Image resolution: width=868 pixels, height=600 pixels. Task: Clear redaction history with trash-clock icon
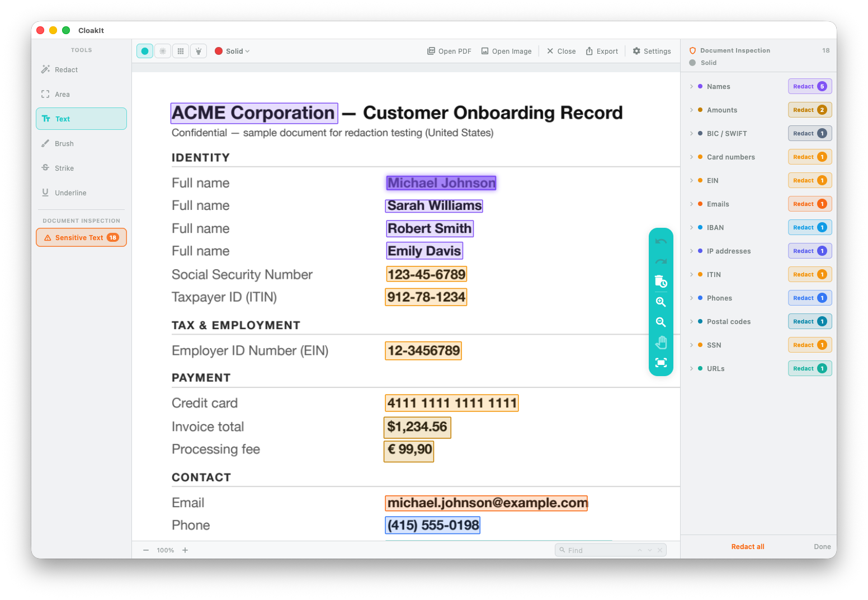[x=661, y=281]
